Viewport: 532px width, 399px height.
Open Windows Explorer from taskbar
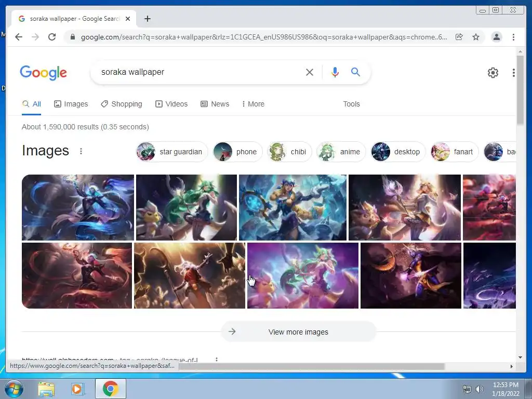(46, 389)
